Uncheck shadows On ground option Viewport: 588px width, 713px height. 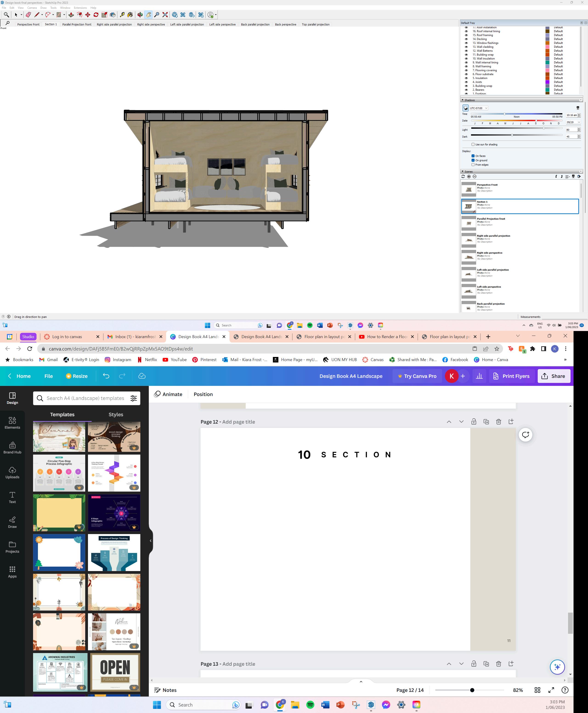point(473,160)
